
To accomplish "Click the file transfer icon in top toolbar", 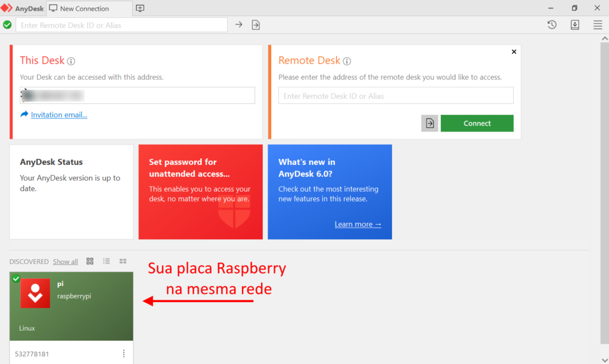I will (256, 25).
